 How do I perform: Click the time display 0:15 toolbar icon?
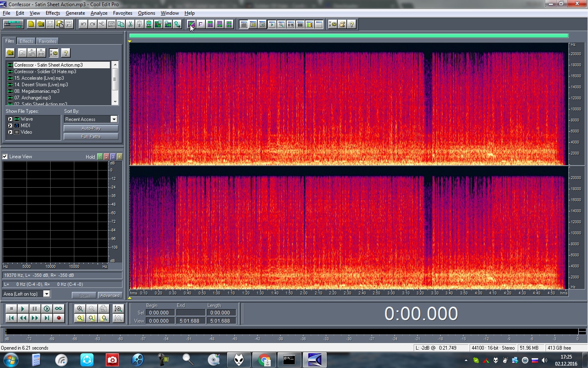coord(291,24)
